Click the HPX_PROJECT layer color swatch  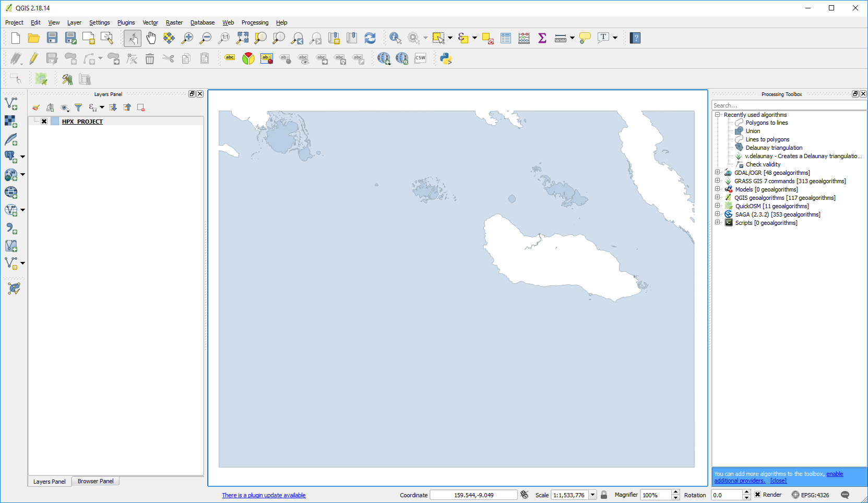click(x=55, y=122)
